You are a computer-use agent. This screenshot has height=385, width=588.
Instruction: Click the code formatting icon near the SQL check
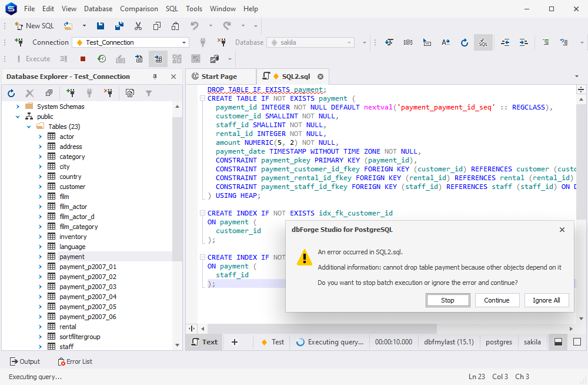point(445,42)
